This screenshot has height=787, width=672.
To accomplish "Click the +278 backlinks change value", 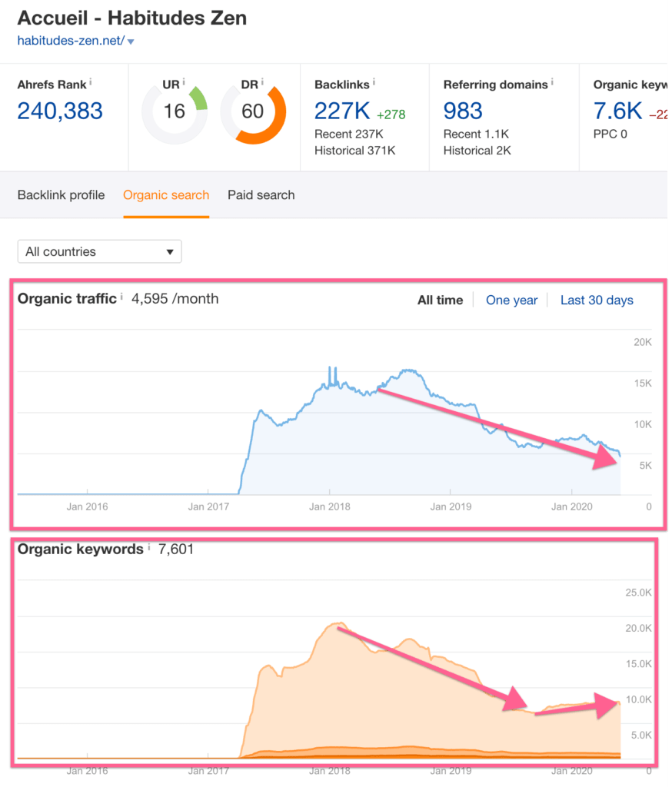I will pyautogui.click(x=391, y=115).
